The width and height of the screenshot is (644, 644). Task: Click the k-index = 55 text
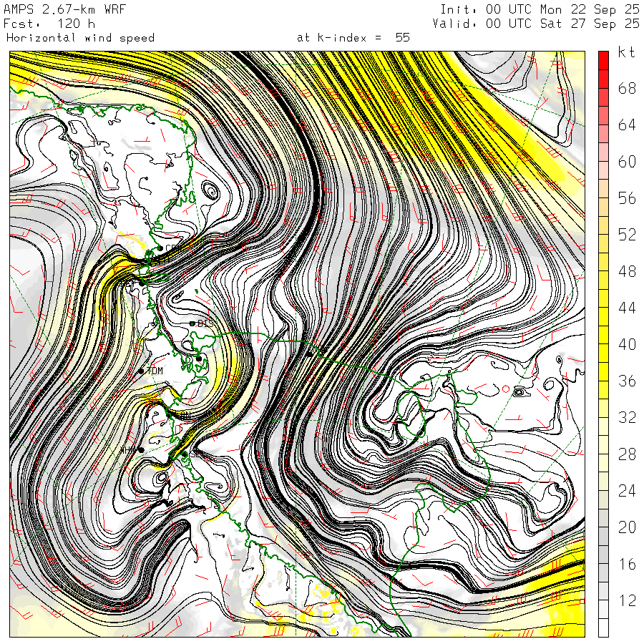tap(353, 38)
